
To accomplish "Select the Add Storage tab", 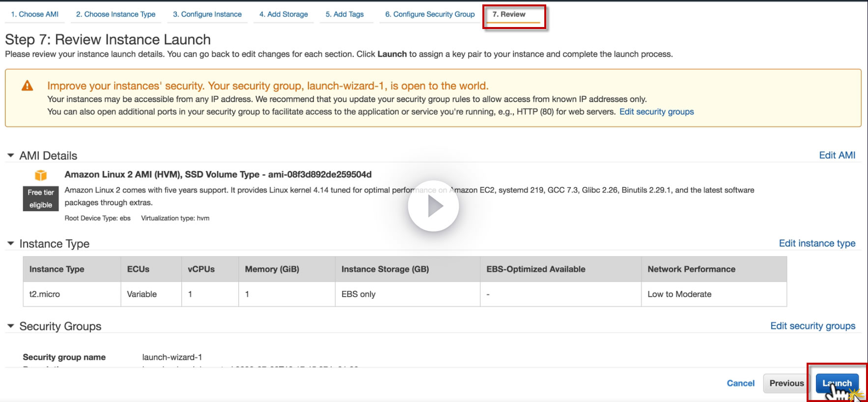I will pyautogui.click(x=283, y=14).
